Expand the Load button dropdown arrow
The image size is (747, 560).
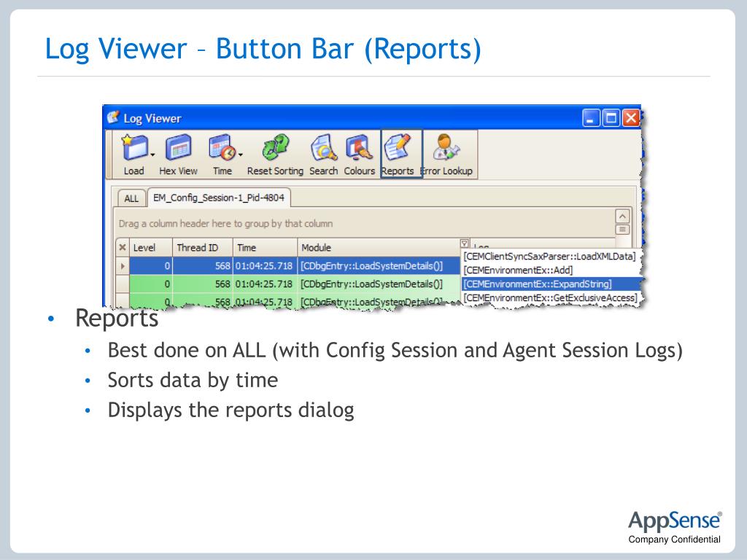click(152, 155)
